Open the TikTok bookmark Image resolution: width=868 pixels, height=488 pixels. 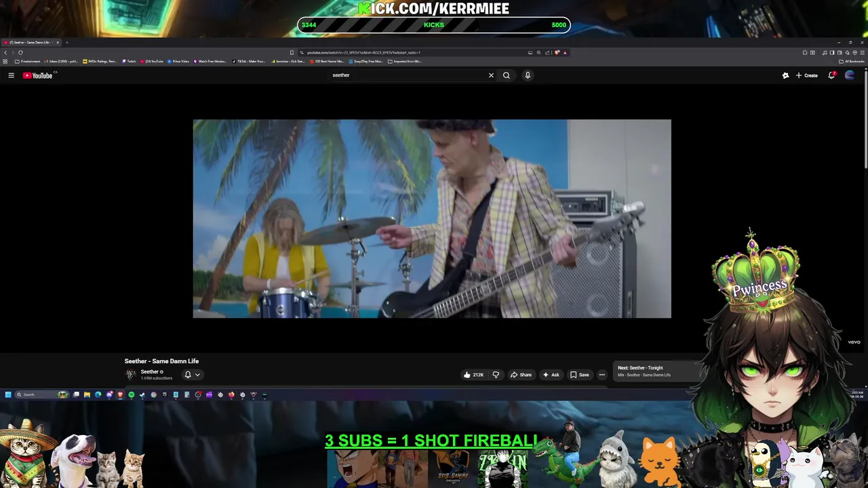[249, 61]
